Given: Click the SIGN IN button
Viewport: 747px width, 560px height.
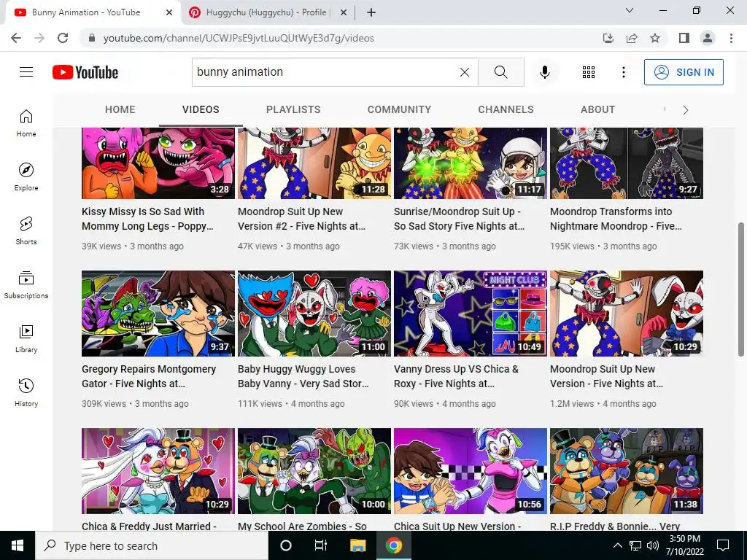Looking at the screenshot, I should click(684, 72).
